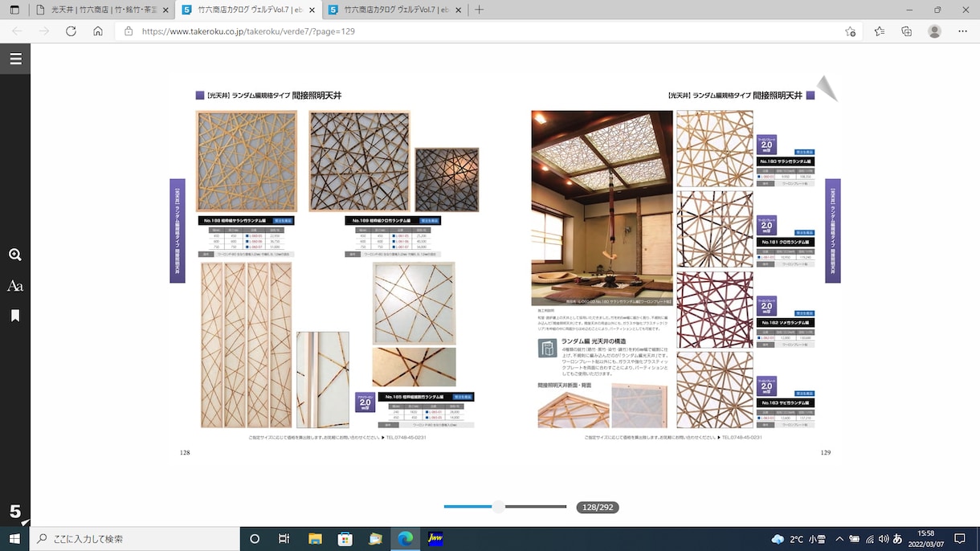This screenshot has height=551, width=980.
Task: Open the Collections icon in Edge toolbar
Action: pyautogui.click(x=907, y=31)
